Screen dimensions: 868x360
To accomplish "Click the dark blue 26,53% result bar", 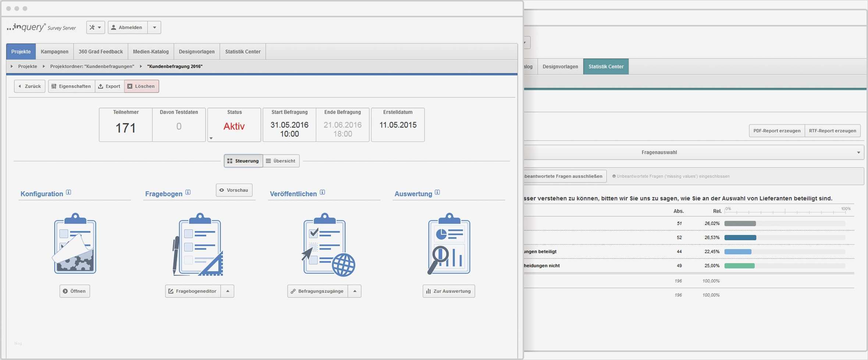I will pyautogui.click(x=740, y=238).
